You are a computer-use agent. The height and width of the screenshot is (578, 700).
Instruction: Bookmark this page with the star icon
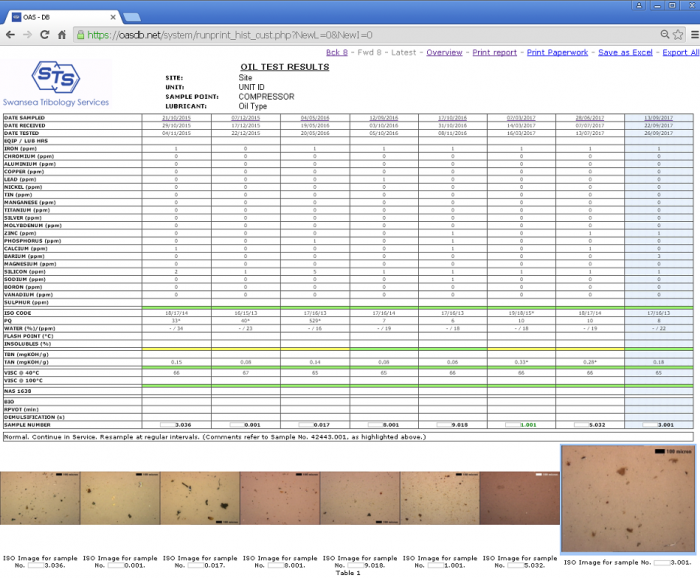pyautogui.click(x=677, y=34)
